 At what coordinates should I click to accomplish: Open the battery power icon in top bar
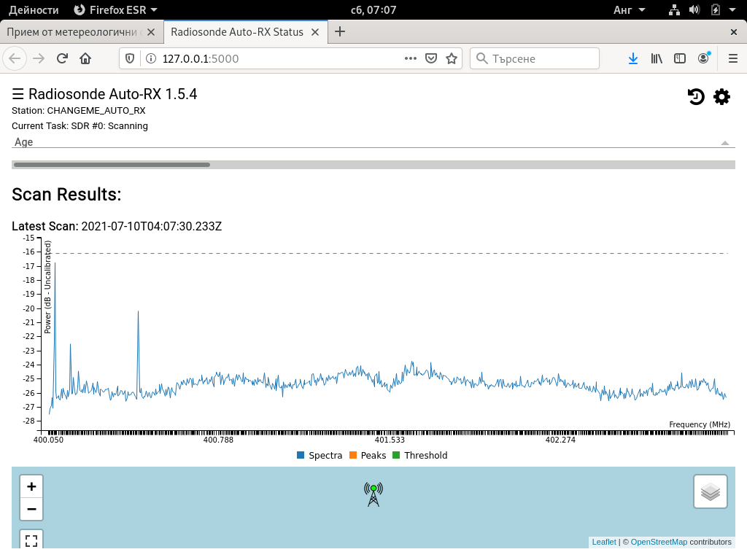(x=715, y=10)
